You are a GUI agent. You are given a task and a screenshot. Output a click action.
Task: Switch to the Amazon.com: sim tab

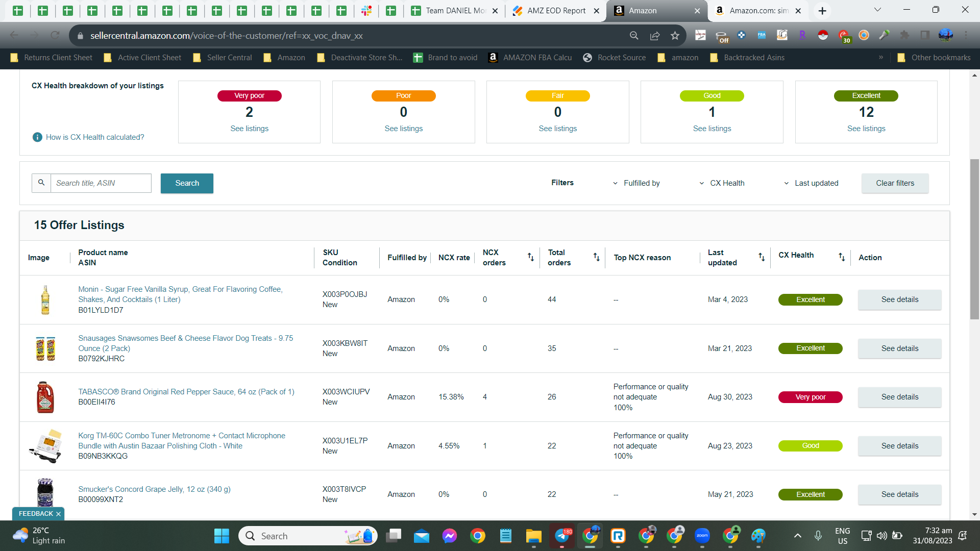(758, 11)
